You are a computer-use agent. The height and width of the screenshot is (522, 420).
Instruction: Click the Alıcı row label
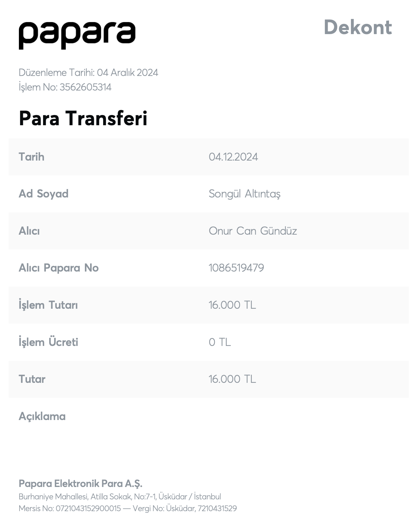(29, 231)
